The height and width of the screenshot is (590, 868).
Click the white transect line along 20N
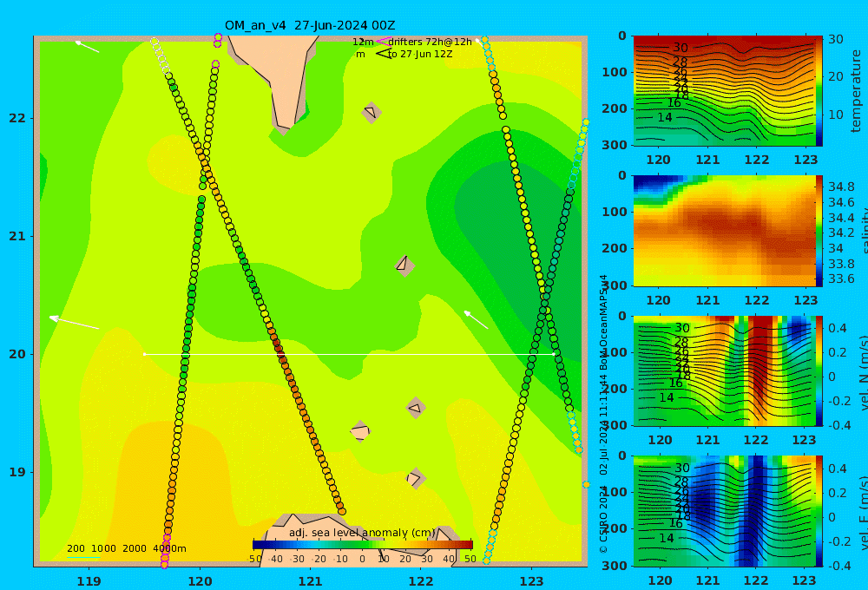pos(349,354)
